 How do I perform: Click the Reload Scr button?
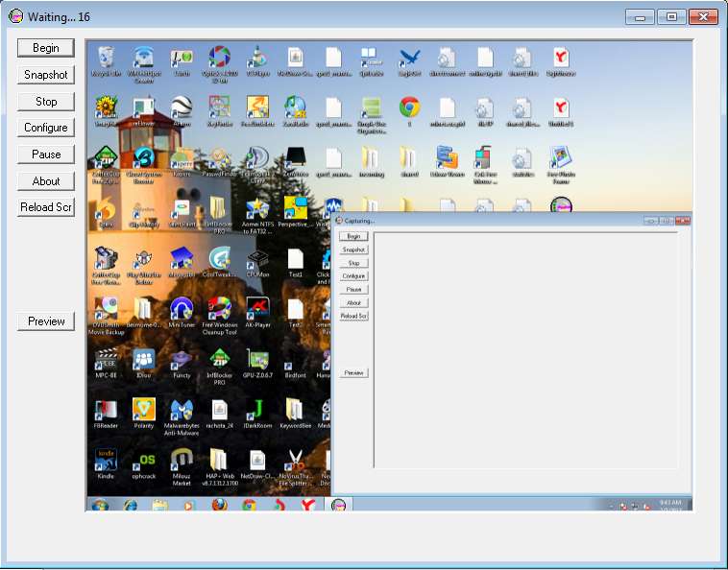[x=46, y=207]
